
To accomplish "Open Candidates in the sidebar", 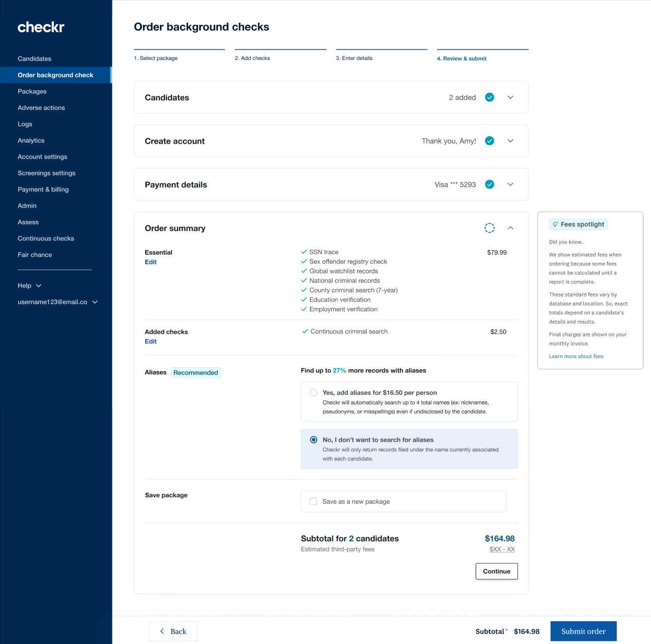I will (34, 58).
